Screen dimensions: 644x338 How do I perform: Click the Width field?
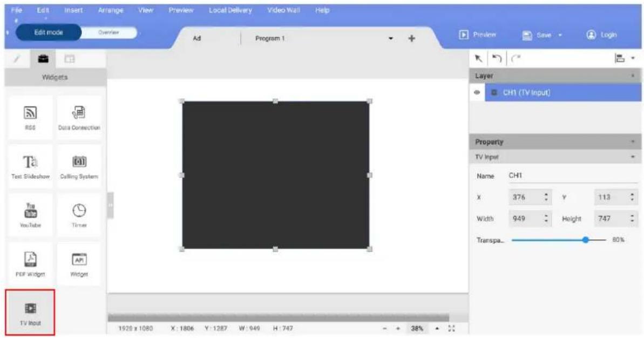pos(525,219)
